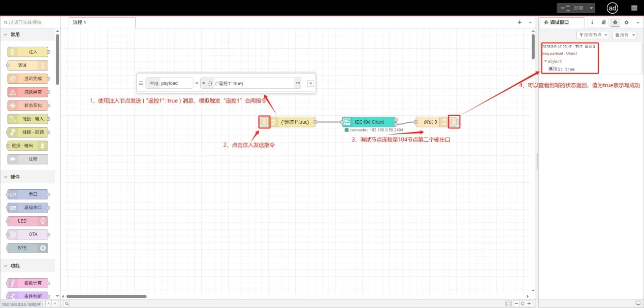Collapse the object tree in debug message
This screenshot has width=644, height=308.
pyautogui.click(x=545, y=61)
